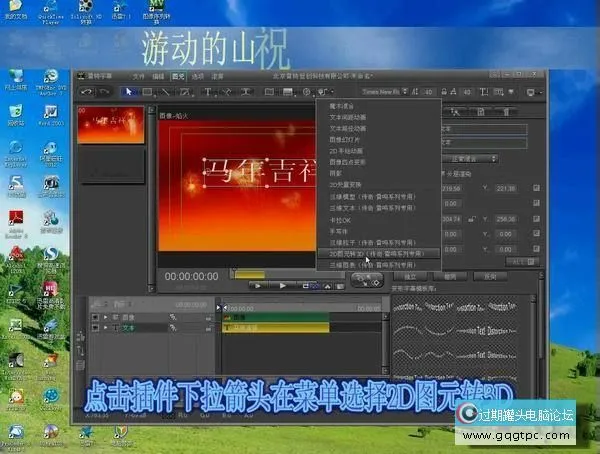Open the 图元 menu
Viewport: 600px width, 454px height.
click(178, 76)
